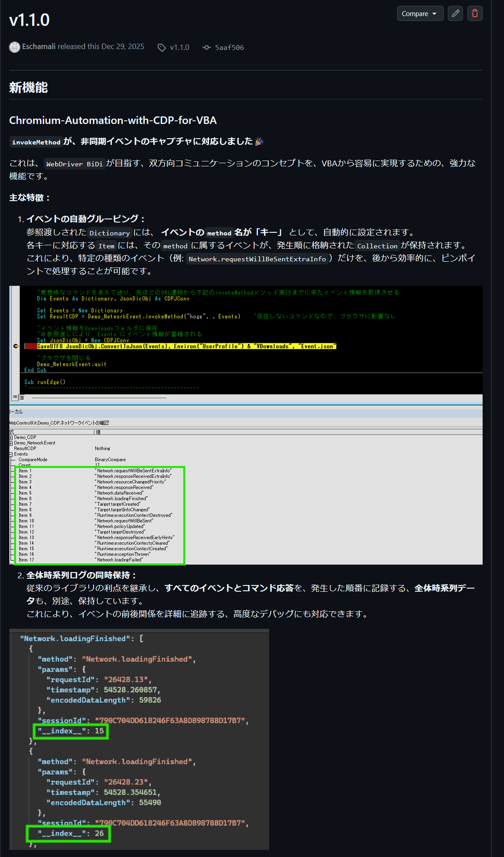Open Eschamali user profile link
Screen dimensions: 504x857
[39, 47]
